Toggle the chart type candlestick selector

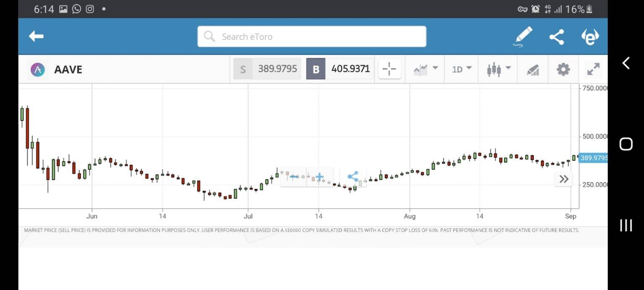tap(495, 69)
